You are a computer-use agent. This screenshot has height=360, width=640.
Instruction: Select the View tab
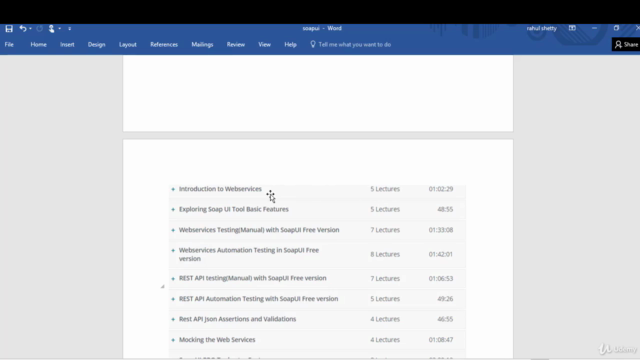click(x=264, y=44)
